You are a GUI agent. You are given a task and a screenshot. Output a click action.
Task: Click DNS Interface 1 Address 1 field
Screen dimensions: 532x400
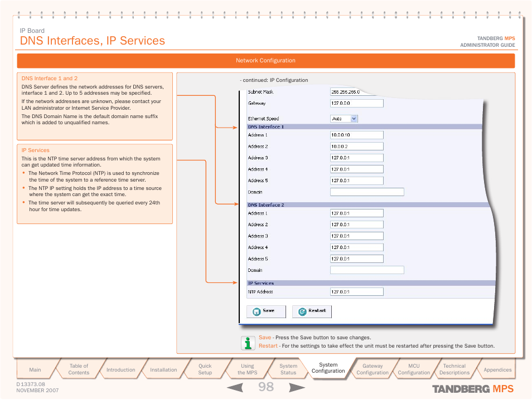[x=356, y=135]
